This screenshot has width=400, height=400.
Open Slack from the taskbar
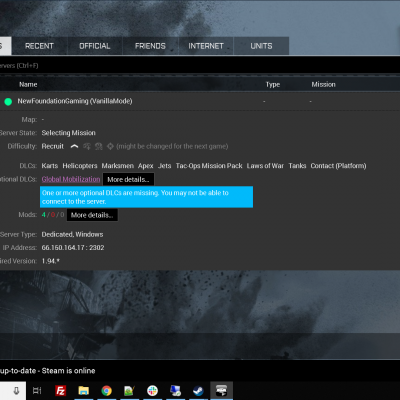(152, 391)
